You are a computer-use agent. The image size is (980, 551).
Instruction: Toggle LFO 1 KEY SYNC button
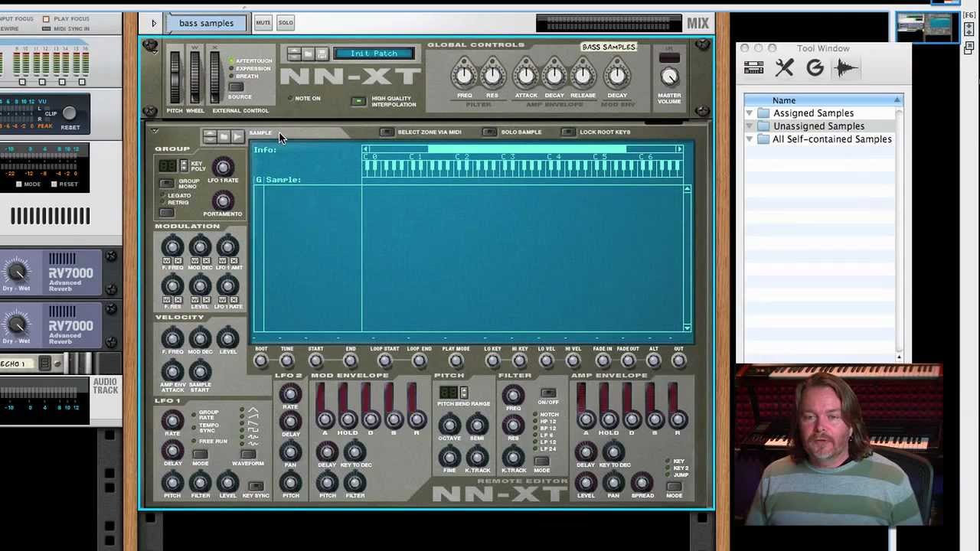point(256,486)
